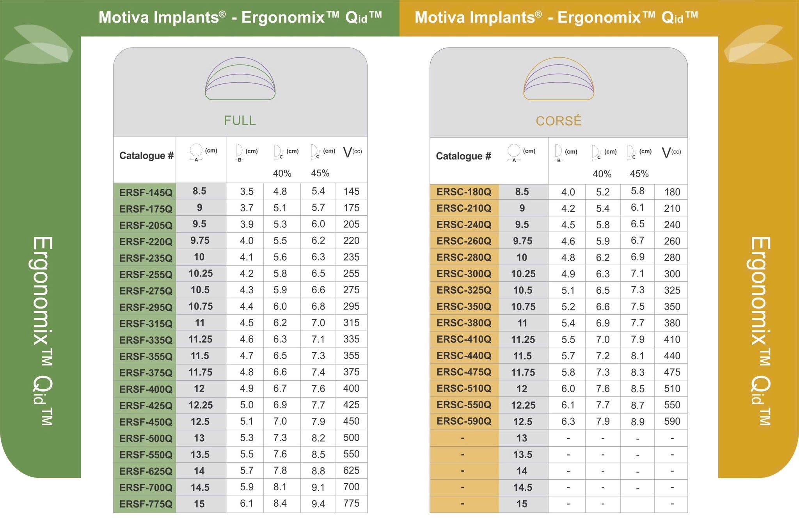Image resolution: width=799 pixels, height=532 pixels.
Task: Click the V(cc) volume icon in FULL table
Action: pyautogui.click(x=352, y=152)
